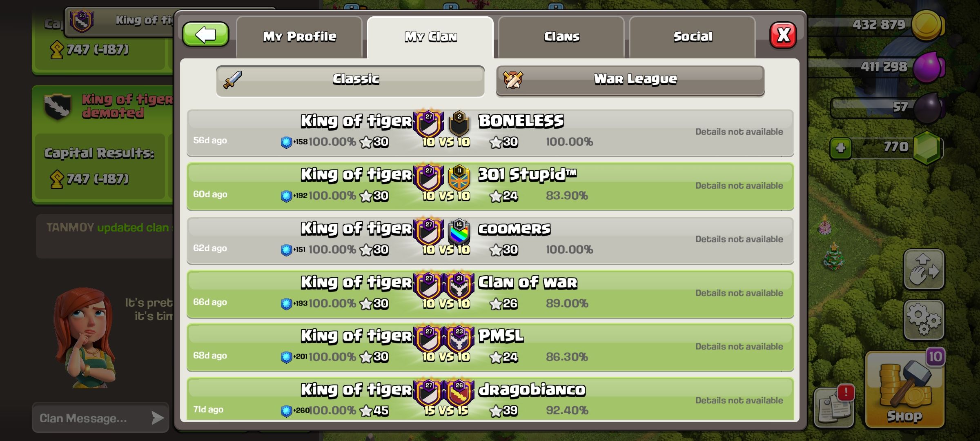Tap the green back arrow button
The height and width of the screenshot is (441, 980).
point(205,35)
